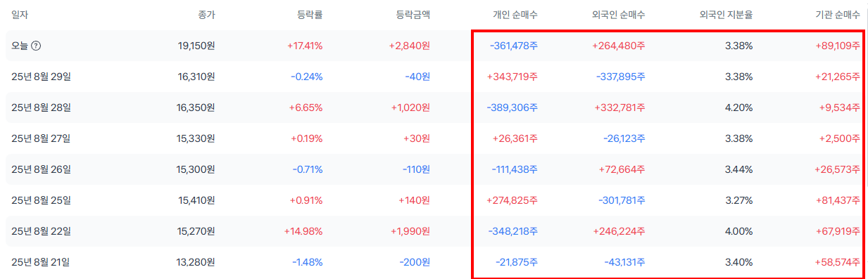Click the -200원 change amount

tap(415, 262)
